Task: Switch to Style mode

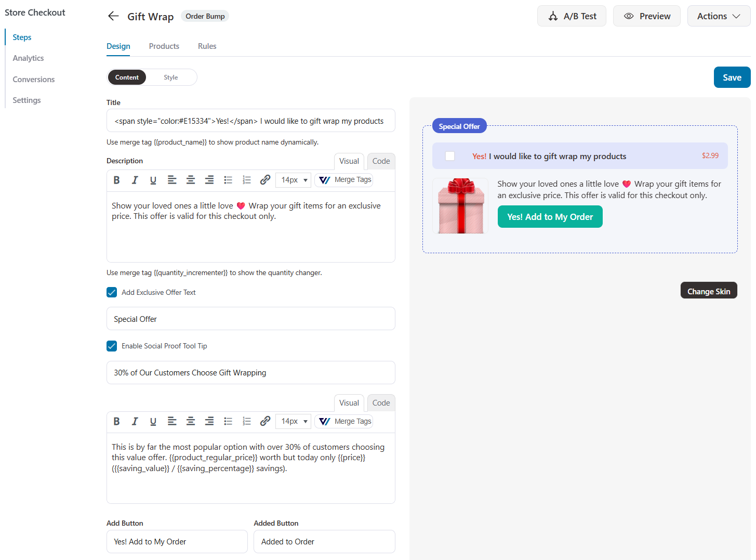Action: pyautogui.click(x=171, y=77)
